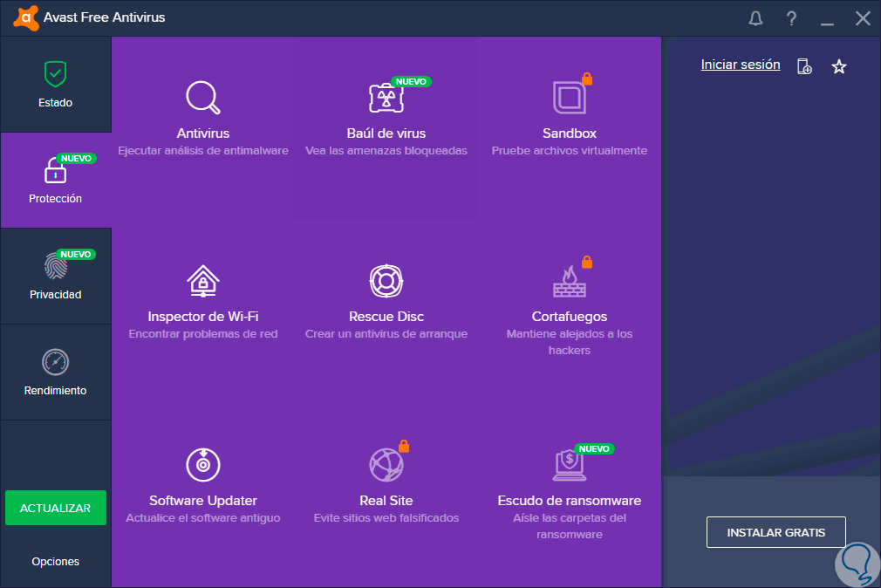Open the Inspector de Wi-Fi house icon

tap(203, 281)
